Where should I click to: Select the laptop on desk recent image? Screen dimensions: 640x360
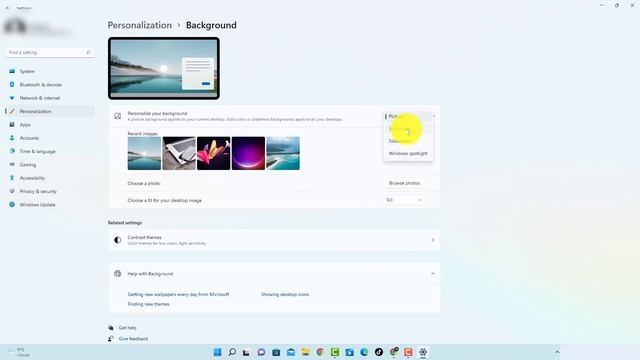[x=179, y=153]
